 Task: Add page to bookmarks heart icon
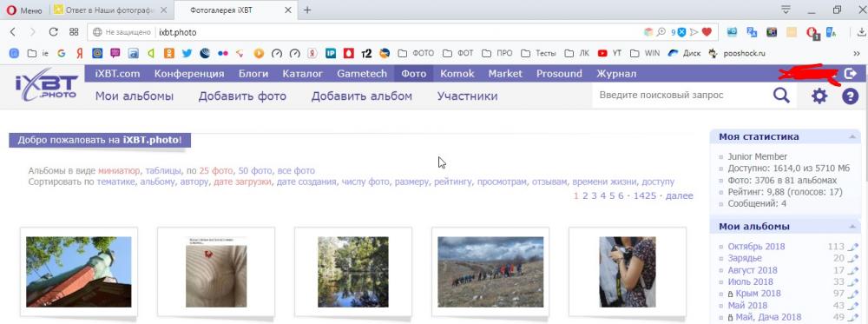707,32
